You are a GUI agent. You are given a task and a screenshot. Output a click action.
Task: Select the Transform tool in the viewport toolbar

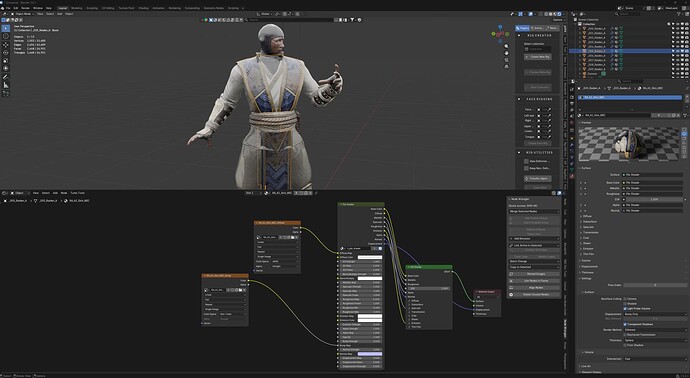[6, 69]
